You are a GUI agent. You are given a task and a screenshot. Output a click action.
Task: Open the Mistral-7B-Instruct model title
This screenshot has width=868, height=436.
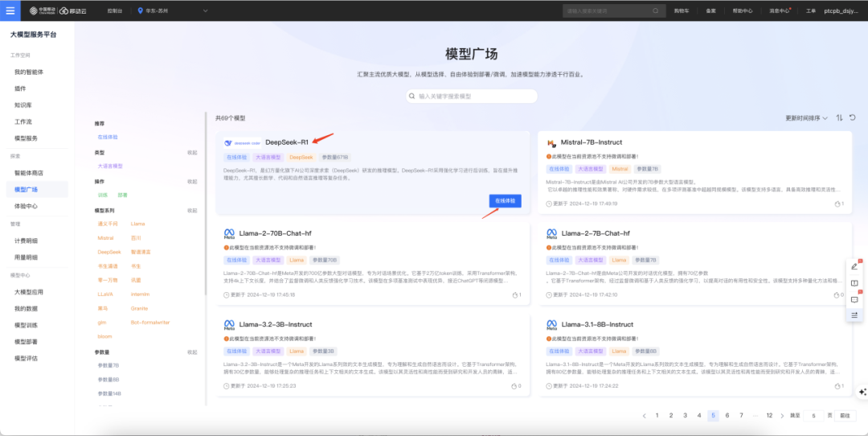coord(592,142)
